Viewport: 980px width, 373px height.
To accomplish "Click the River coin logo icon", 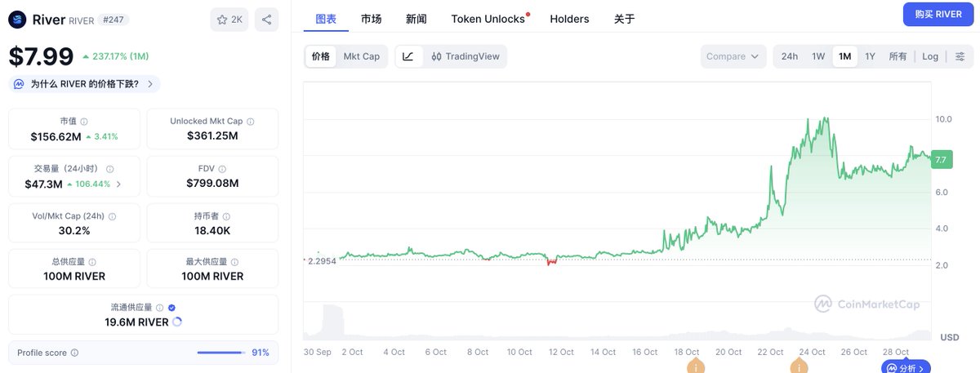I will click(17, 20).
